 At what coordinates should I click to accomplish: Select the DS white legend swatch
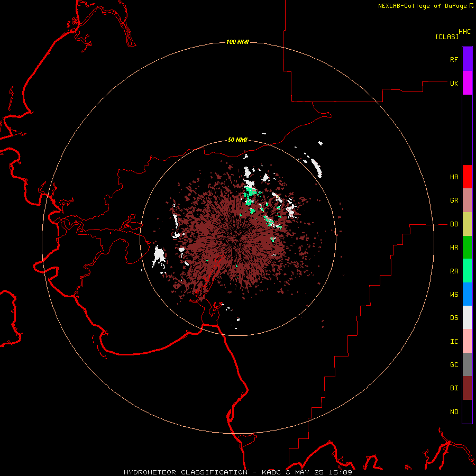tap(467, 317)
